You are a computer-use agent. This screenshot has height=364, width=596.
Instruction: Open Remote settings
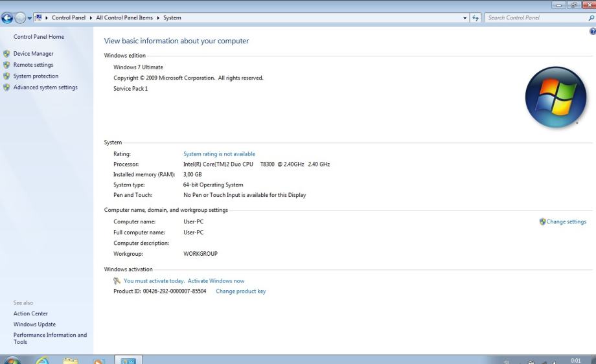(33, 65)
